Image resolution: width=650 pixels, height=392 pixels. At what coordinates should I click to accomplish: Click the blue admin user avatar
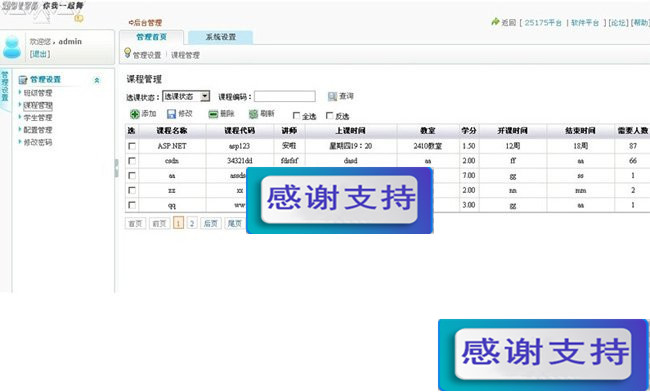click(x=12, y=47)
